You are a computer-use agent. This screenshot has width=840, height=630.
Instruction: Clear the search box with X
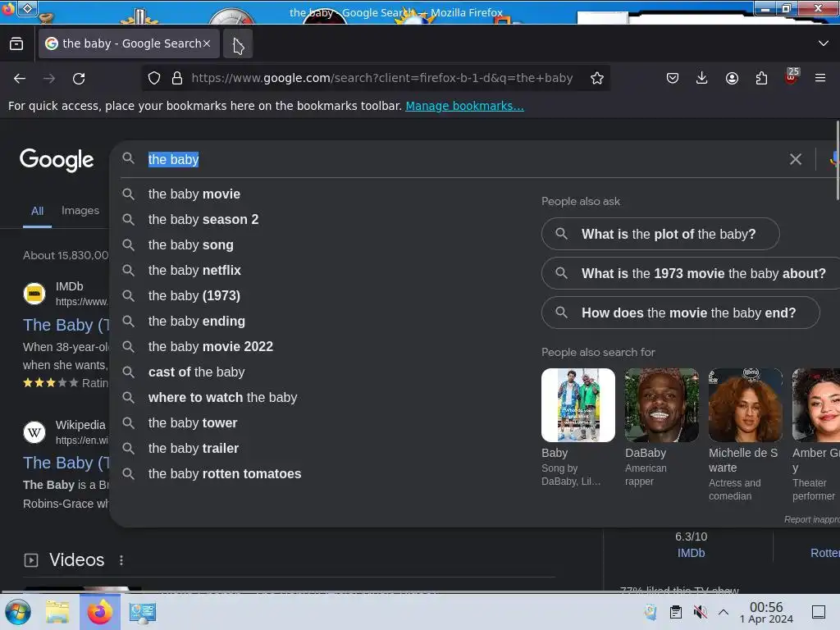pos(796,159)
